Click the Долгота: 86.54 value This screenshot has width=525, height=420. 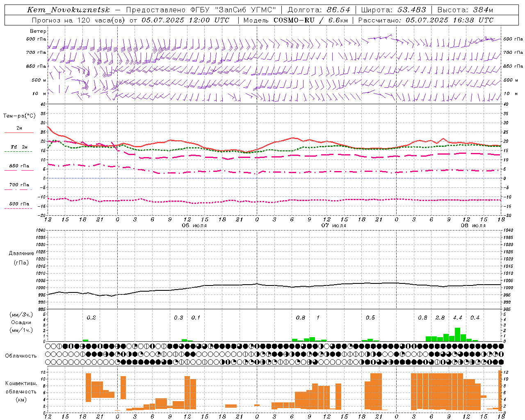click(319, 10)
